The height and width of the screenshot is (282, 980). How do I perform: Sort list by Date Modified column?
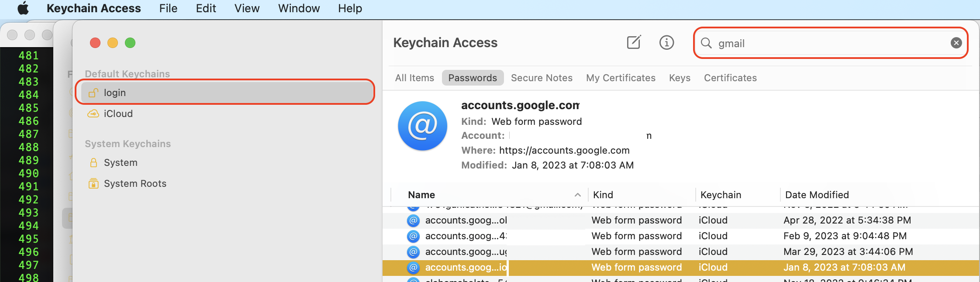click(x=817, y=195)
